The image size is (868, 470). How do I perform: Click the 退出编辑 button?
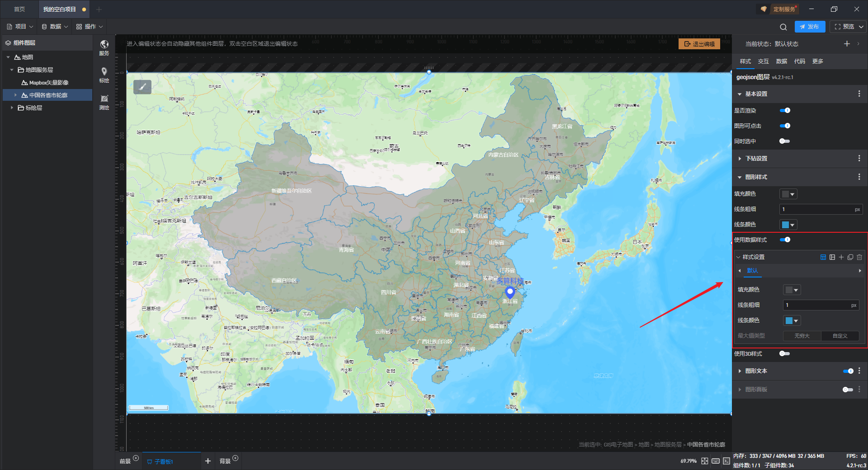[699, 44]
